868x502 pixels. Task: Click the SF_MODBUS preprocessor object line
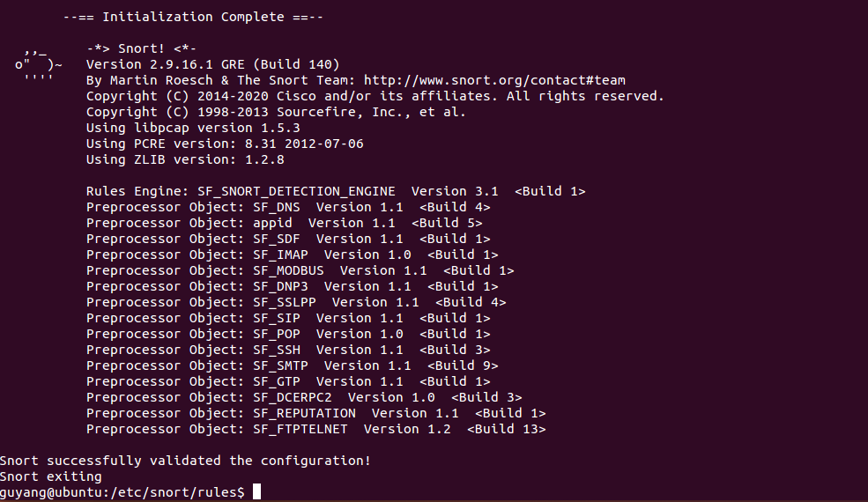point(300,270)
